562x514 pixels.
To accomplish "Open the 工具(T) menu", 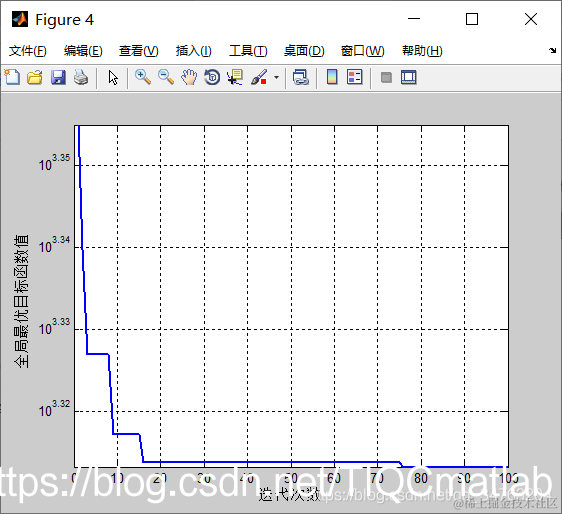I will (x=248, y=51).
